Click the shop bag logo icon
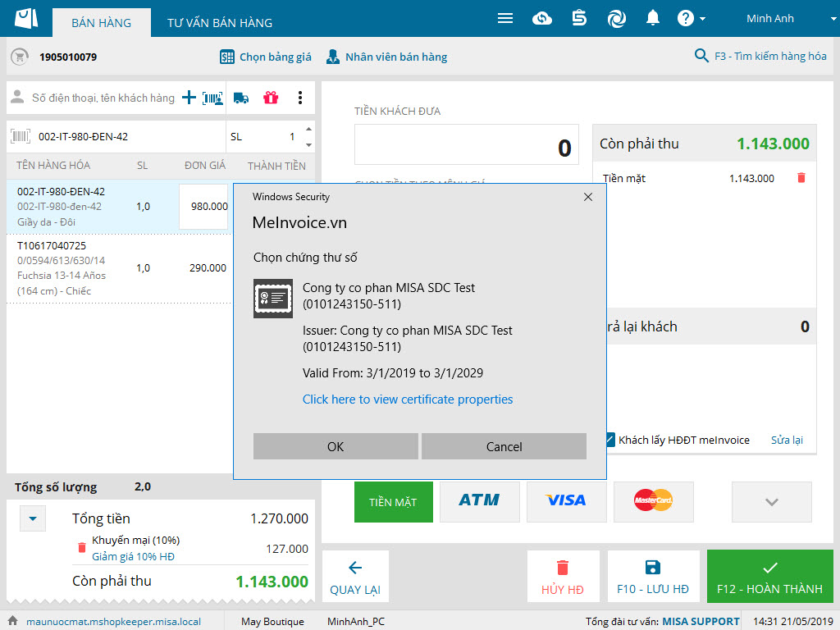 [x=26, y=18]
